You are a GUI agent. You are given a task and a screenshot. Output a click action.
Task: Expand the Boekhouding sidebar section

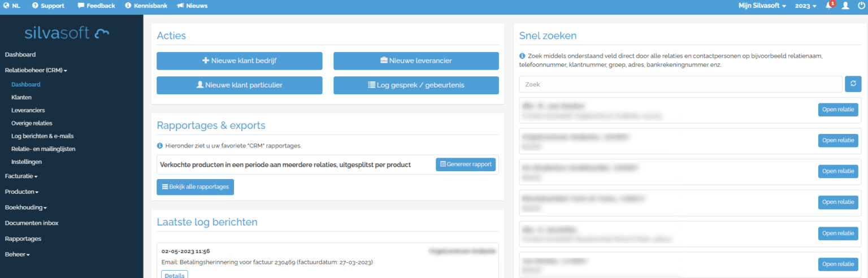click(25, 207)
